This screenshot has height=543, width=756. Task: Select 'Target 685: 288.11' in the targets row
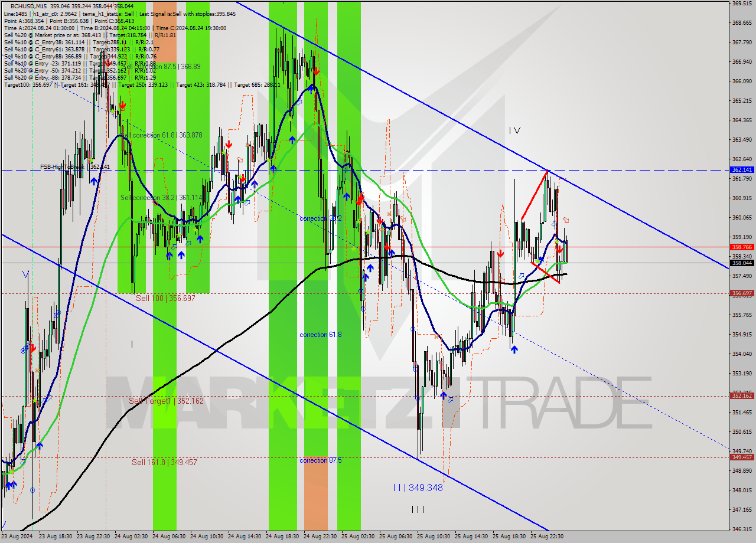[x=258, y=84]
